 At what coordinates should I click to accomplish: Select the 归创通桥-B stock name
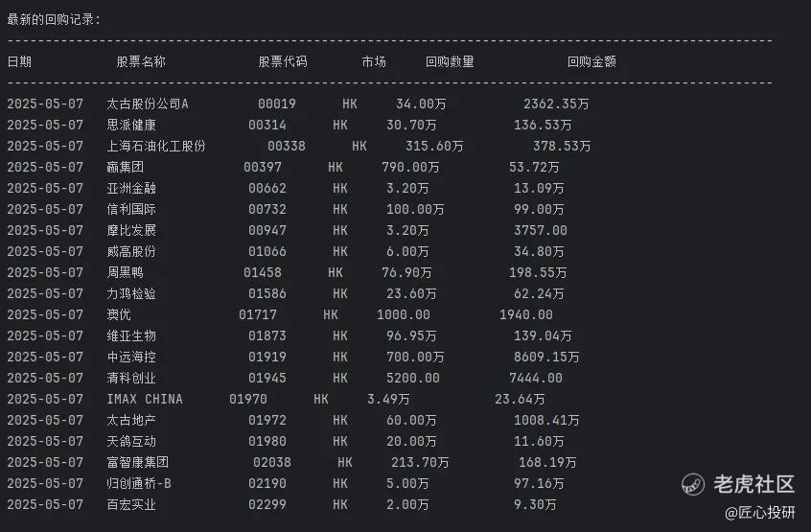pos(139,483)
